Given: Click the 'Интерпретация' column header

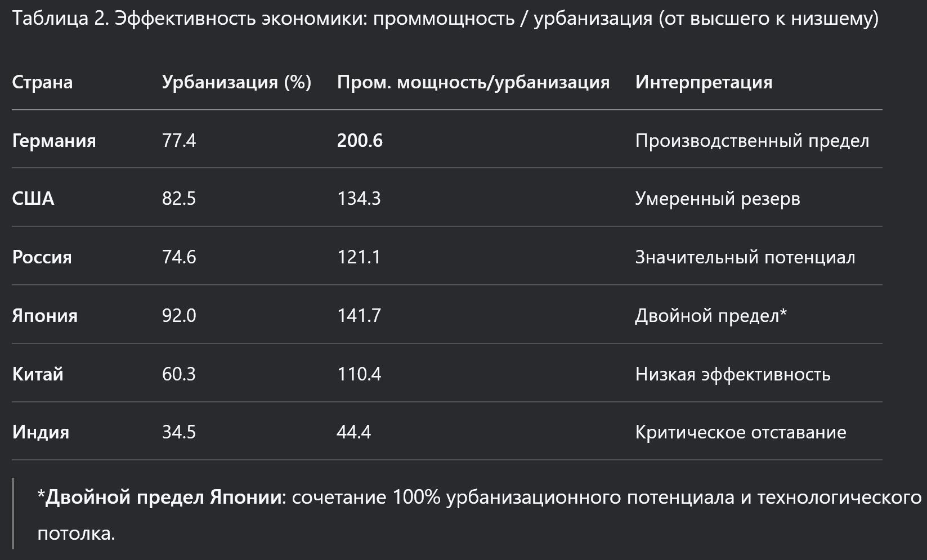Looking at the screenshot, I should (704, 82).
